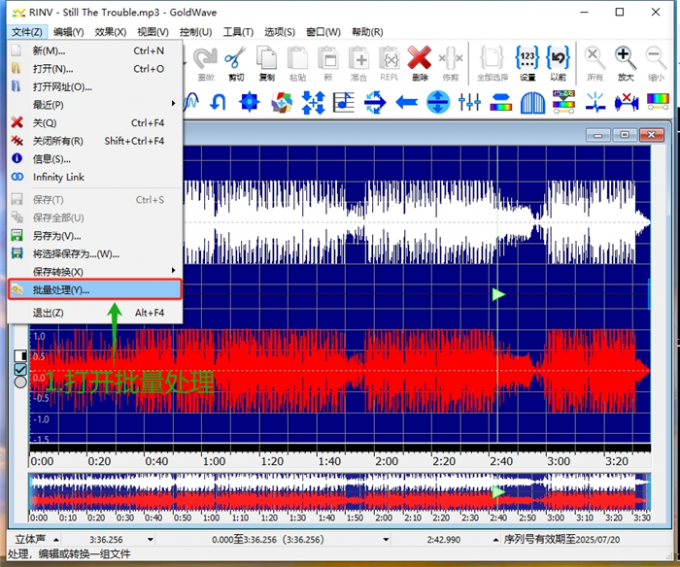Choose Close (关) in the File menu
The height and width of the screenshot is (567, 680).
(95, 123)
